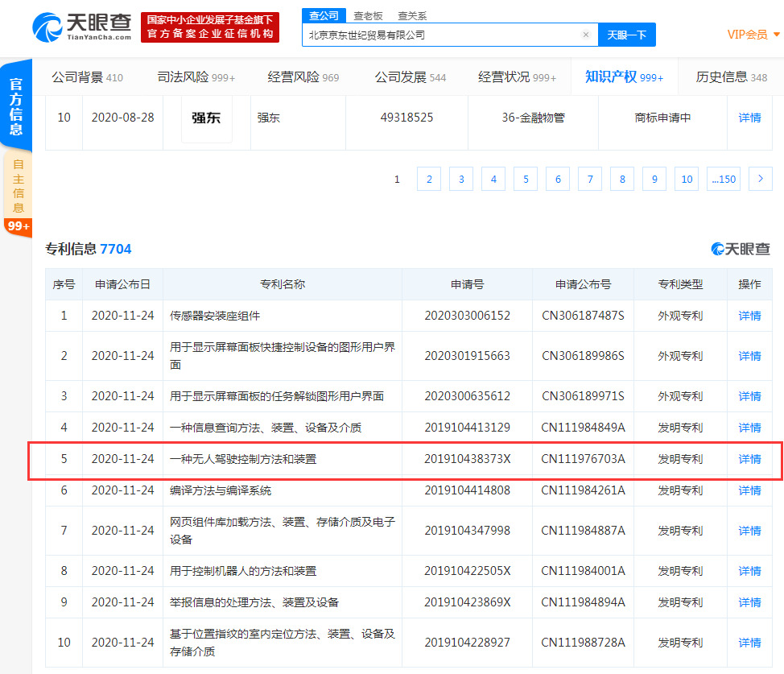Go to next trademark page arrow
This screenshot has width=784, height=674.
tap(761, 179)
